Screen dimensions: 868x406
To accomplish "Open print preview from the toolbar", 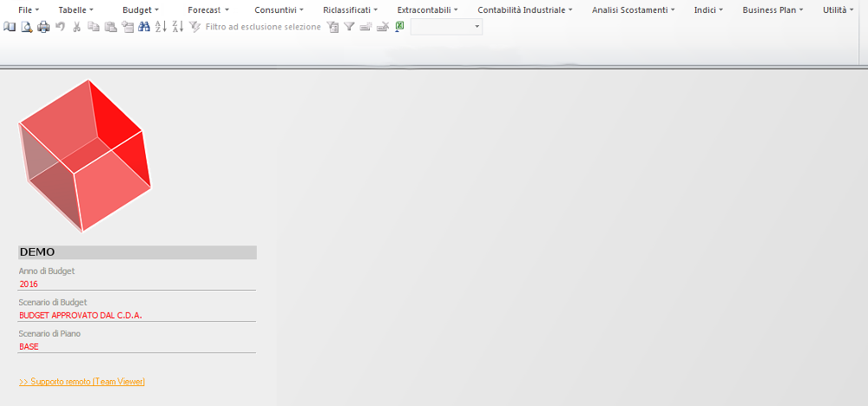I will tap(27, 27).
